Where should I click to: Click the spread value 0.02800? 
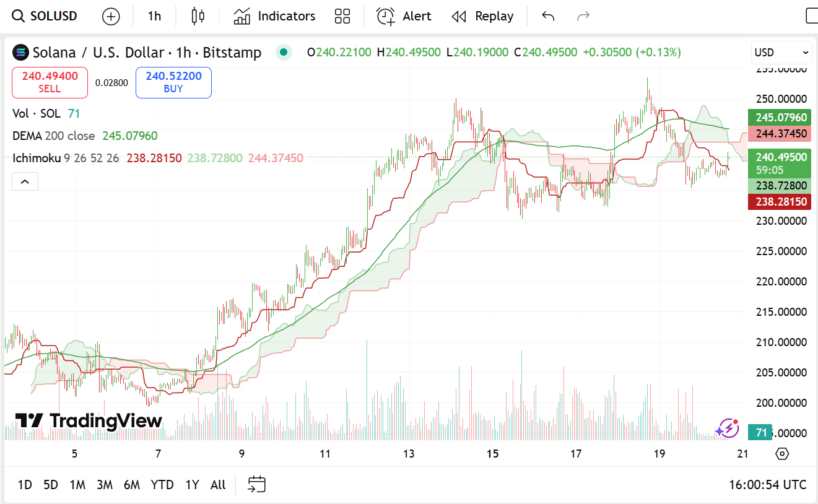pos(111,83)
